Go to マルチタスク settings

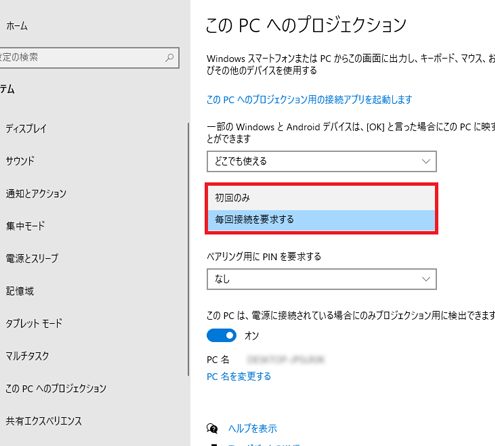(27, 356)
